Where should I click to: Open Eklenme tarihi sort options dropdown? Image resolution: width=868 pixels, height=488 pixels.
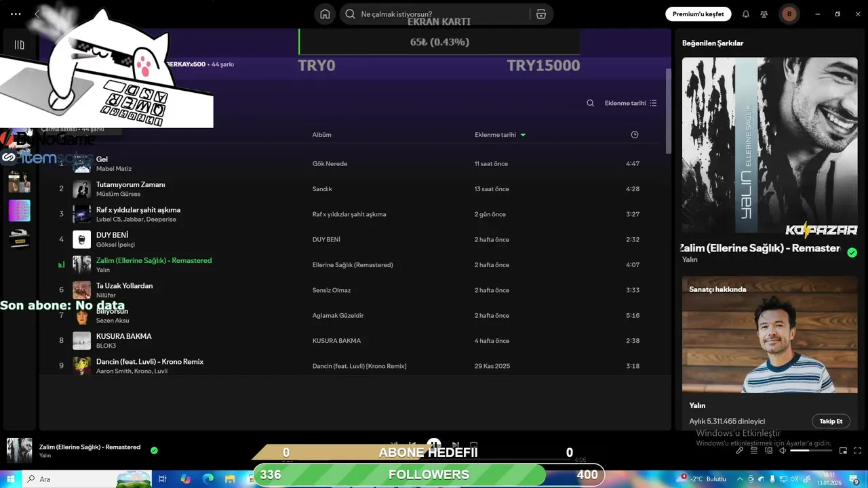[631, 103]
